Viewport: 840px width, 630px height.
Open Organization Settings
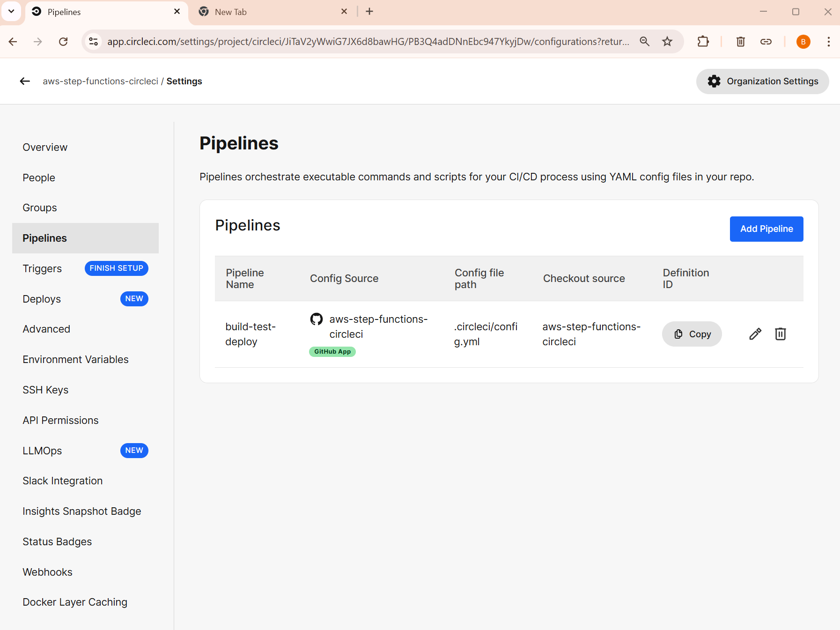pos(762,81)
